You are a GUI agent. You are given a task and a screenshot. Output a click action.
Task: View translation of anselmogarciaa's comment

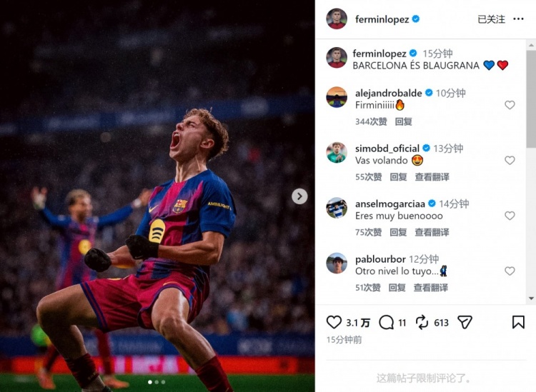tap(432, 232)
